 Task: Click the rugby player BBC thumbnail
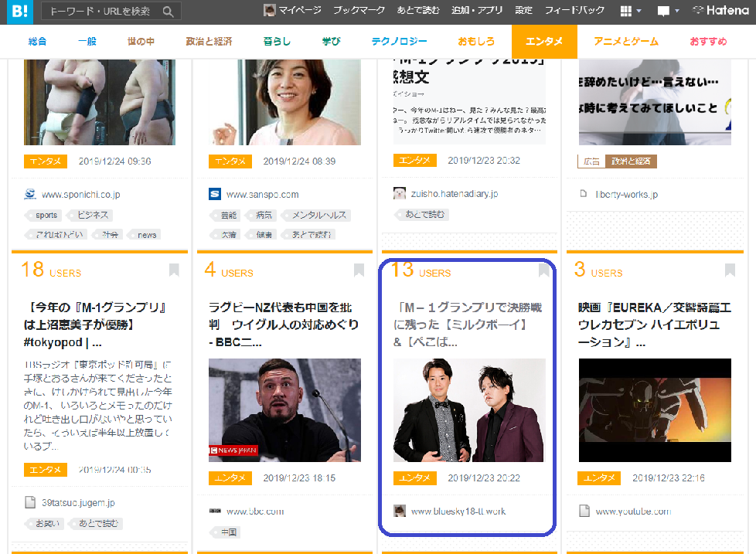pos(284,410)
